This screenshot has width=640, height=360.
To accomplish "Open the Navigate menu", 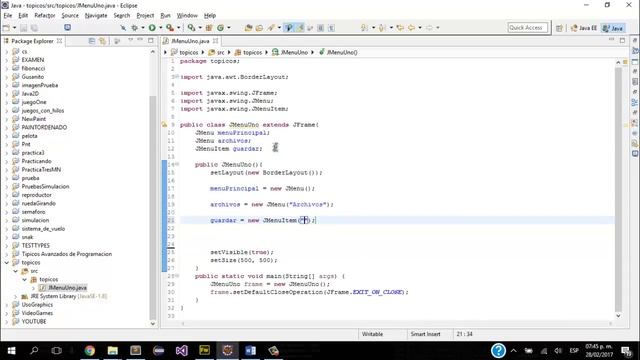I will (x=96, y=16).
